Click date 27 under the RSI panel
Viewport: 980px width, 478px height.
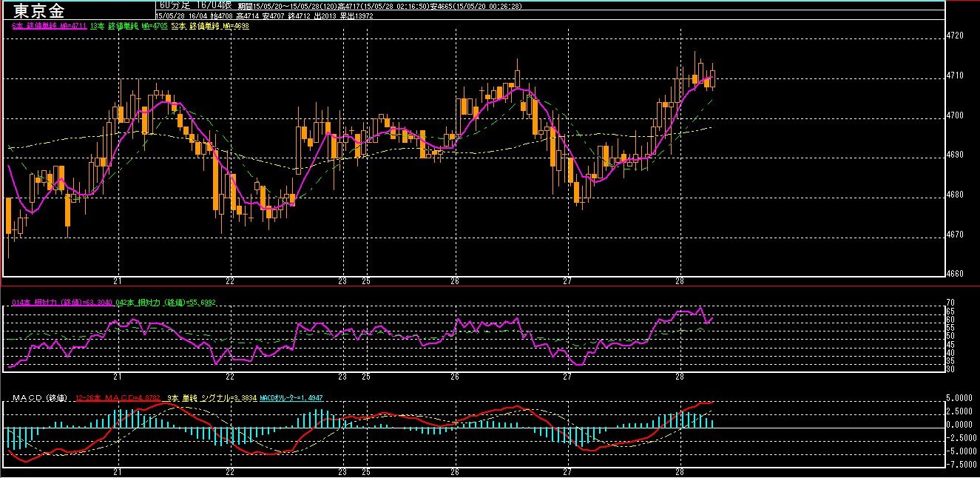click(567, 377)
